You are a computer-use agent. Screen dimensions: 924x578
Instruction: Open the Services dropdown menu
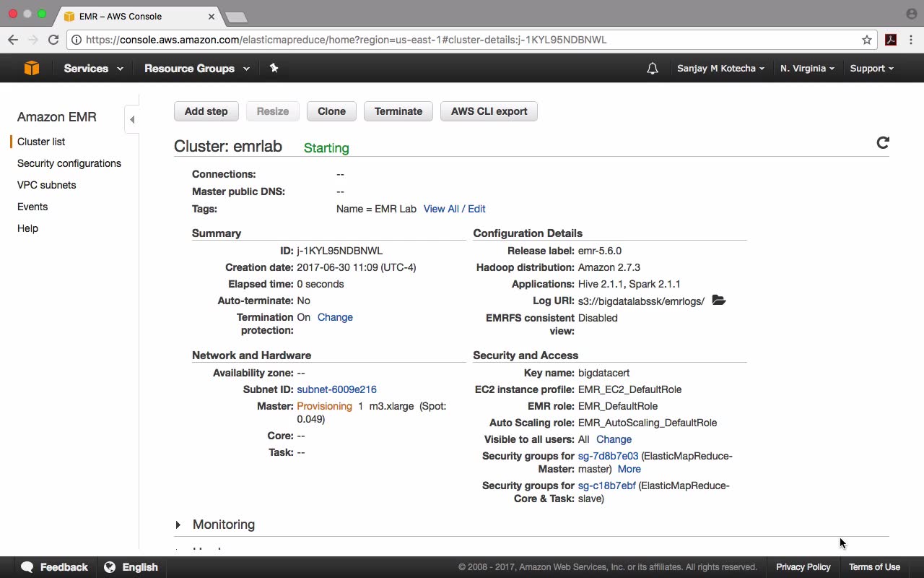coord(93,69)
